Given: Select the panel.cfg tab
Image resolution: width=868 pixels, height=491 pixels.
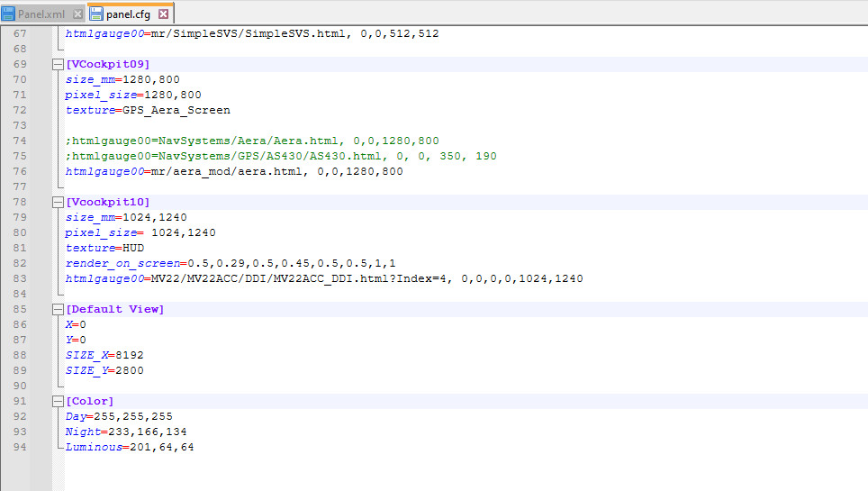Looking at the screenshot, I should pyautogui.click(x=130, y=14).
